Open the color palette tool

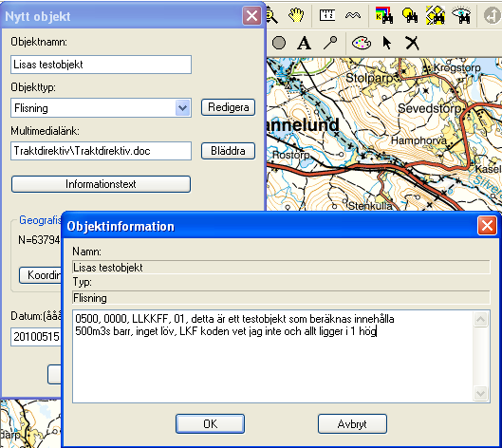(362, 43)
